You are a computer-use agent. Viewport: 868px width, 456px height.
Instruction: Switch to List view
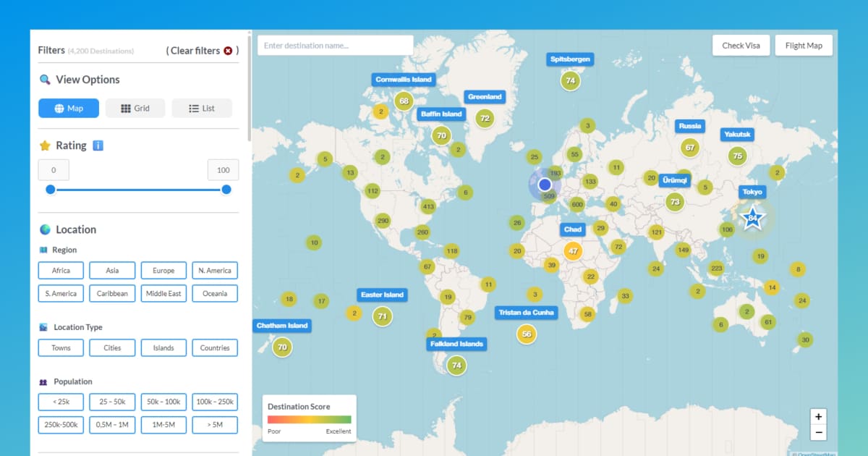pyautogui.click(x=202, y=108)
